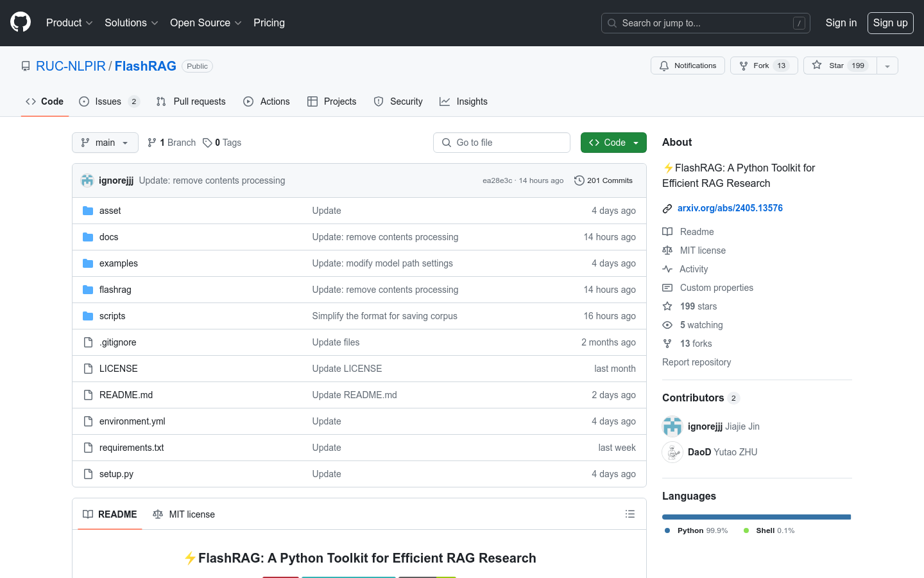Switch to the Issues tab
This screenshot has height=578, width=924.
click(x=109, y=101)
